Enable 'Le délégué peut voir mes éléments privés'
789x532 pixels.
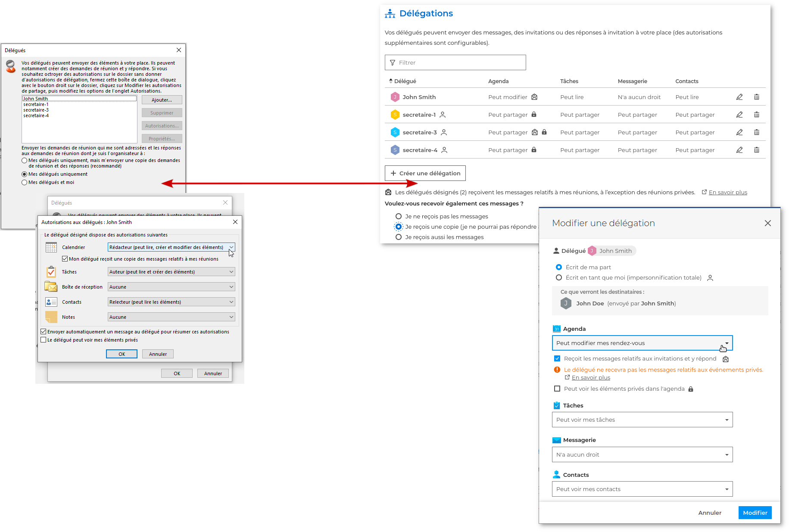click(x=44, y=340)
